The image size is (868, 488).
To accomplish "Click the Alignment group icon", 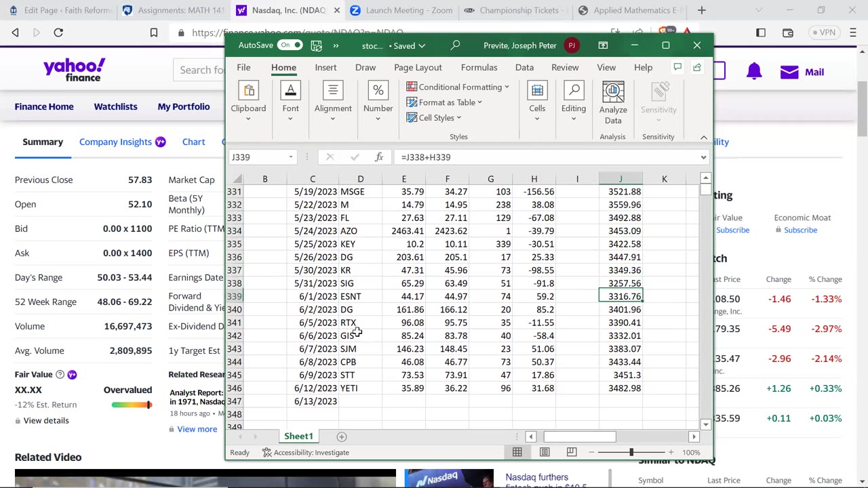I will tap(333, 91).
